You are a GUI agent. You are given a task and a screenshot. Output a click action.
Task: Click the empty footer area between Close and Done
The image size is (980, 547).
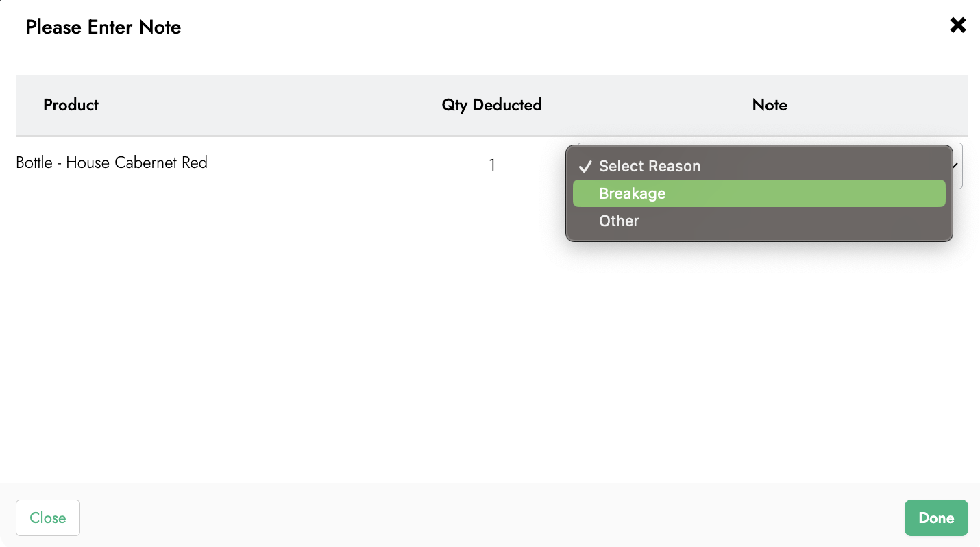point(480,518)
